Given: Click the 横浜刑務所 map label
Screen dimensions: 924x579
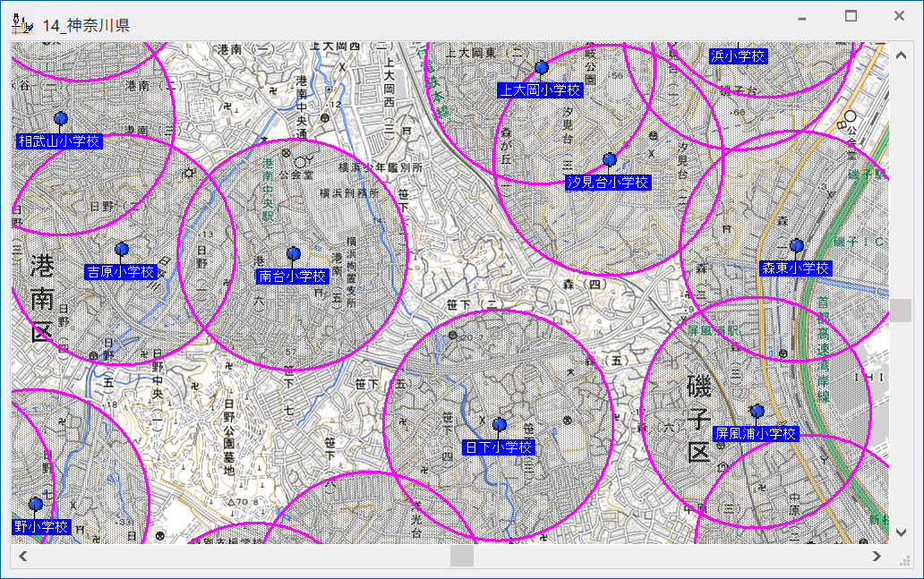Looking at the screenshot, I should click(349, 192).
